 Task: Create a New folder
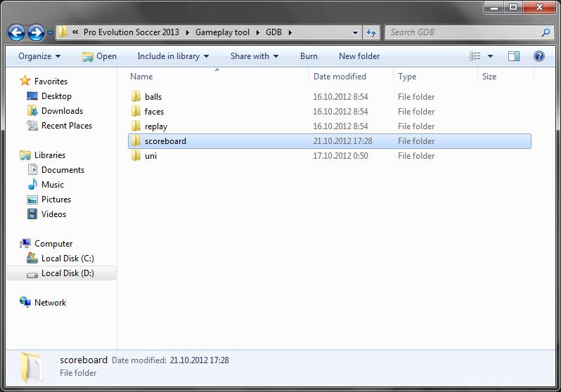coord(359,56)
